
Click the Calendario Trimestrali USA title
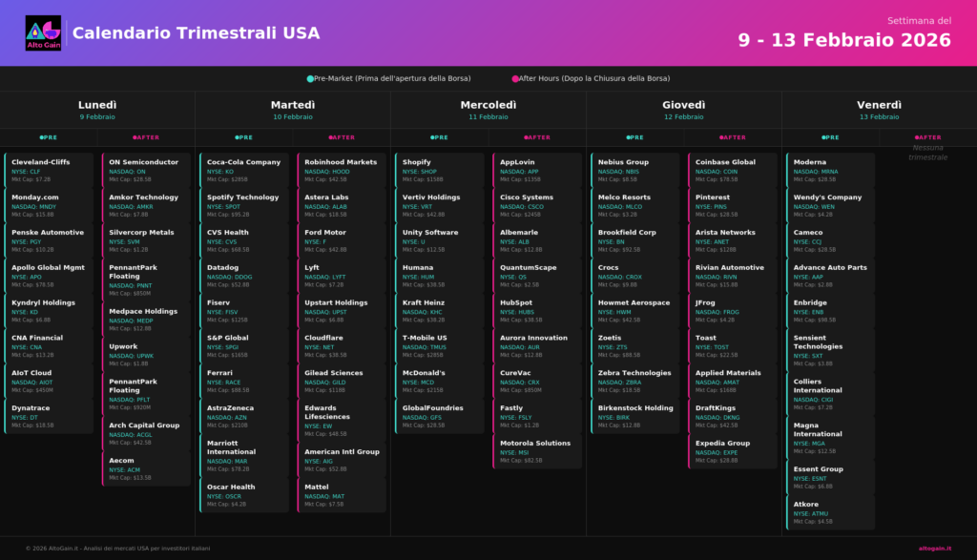click(196, 33)
